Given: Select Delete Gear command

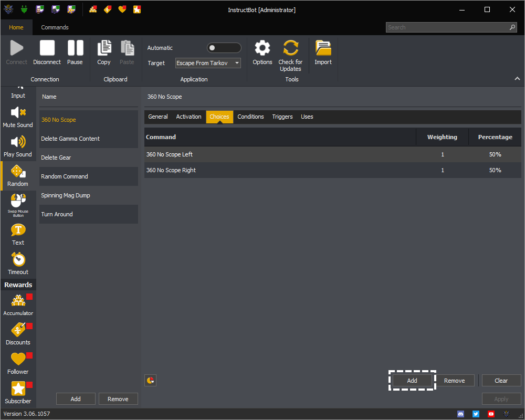Looking at the screenshot, I should pos(89,157).
